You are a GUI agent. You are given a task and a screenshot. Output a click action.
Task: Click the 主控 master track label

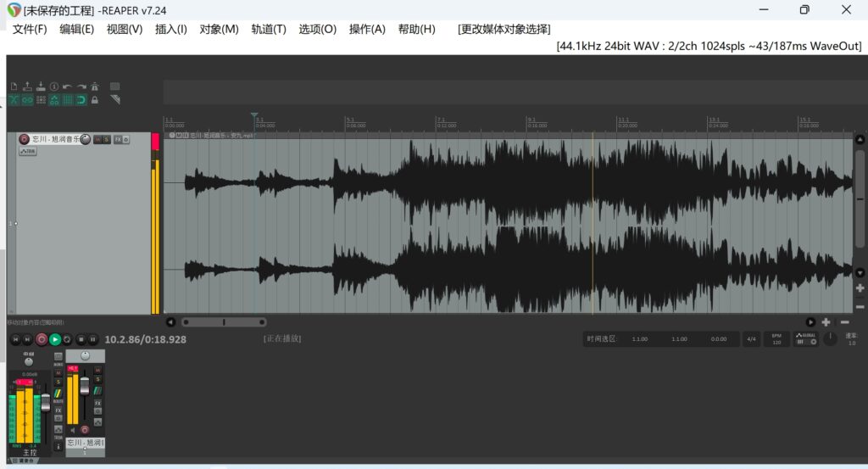click(x=30, y=452)
